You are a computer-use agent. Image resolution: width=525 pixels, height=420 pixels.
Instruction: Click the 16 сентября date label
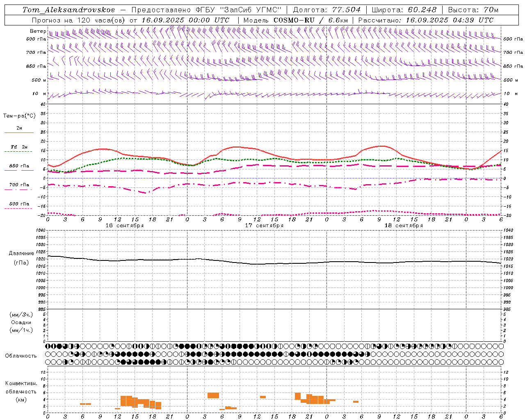point(124,226)
